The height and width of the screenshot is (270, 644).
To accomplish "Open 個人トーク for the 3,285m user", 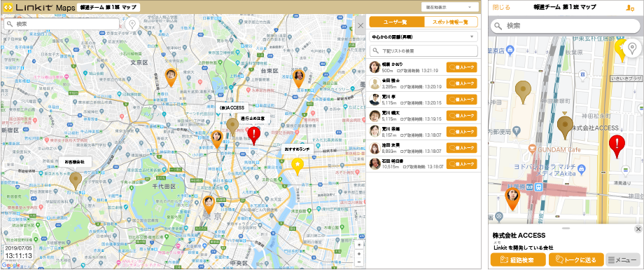I will pyautogui.click(x=461, y=83).
